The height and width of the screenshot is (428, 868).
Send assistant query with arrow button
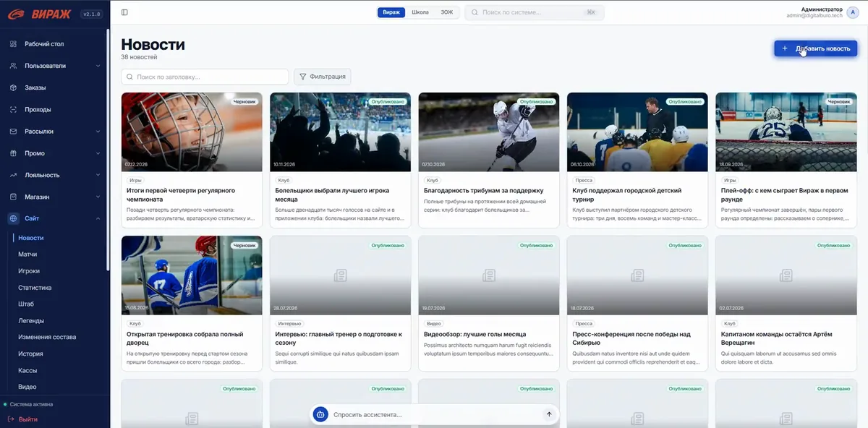549,414
